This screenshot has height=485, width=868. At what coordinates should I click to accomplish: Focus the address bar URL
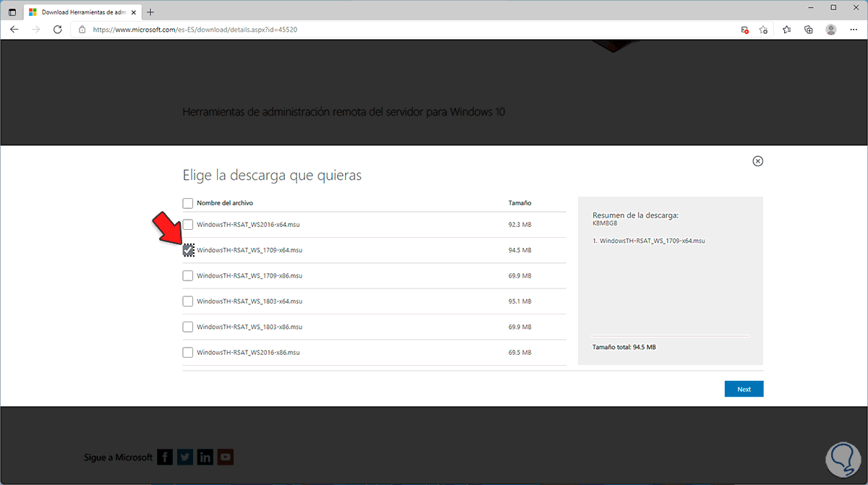click(195, 30)
